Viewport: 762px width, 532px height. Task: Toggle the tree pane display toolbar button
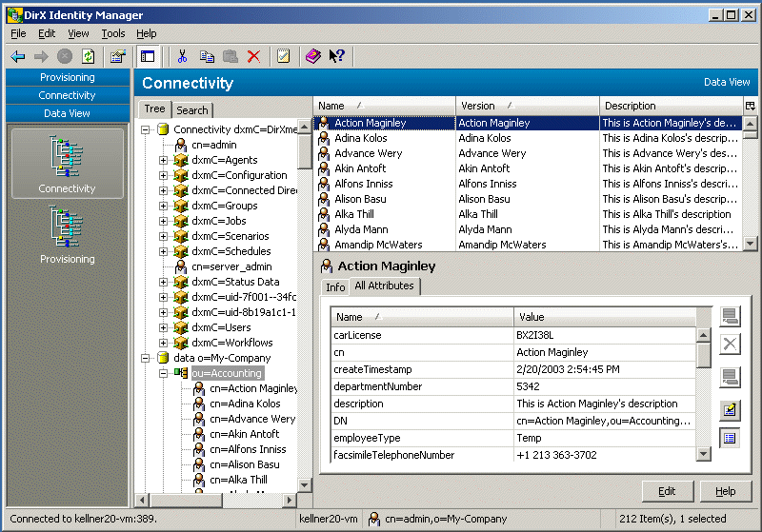click(147, 56)
